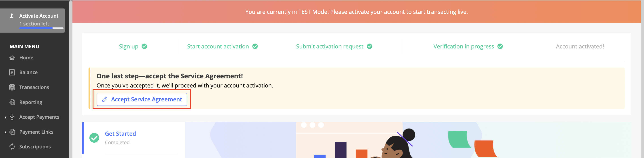644x158 pixels.
Task: Open the Get Started link
Action: 120,134
